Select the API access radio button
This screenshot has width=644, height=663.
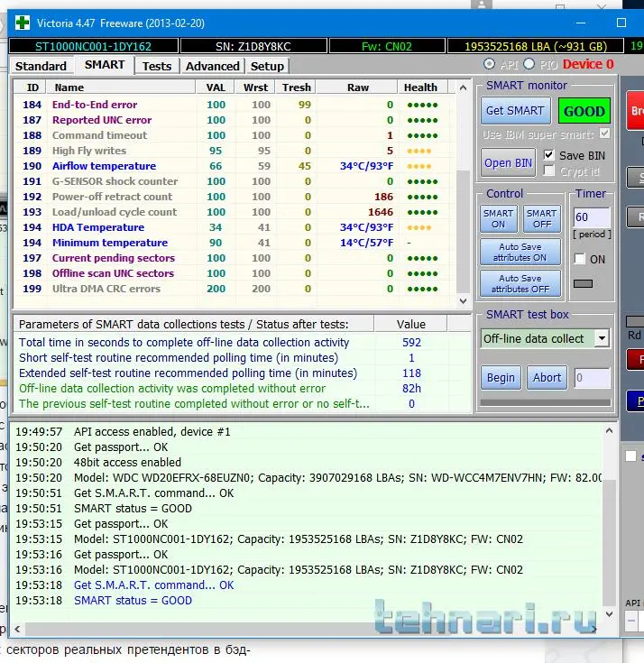489,64
